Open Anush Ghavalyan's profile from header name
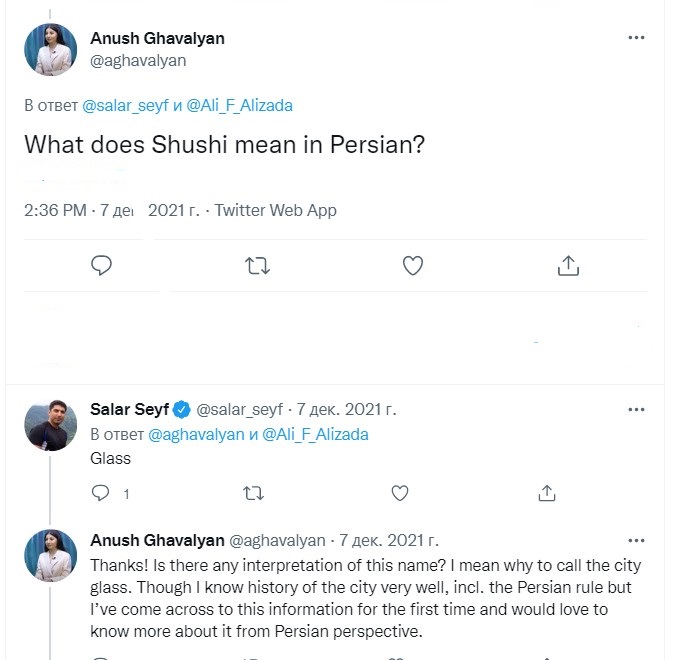The width and height of the screenshot is (678, 660). coord(157,38)
